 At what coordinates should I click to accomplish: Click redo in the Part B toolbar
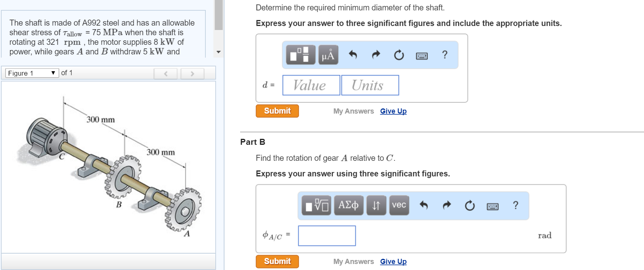[x=447, y=206]
